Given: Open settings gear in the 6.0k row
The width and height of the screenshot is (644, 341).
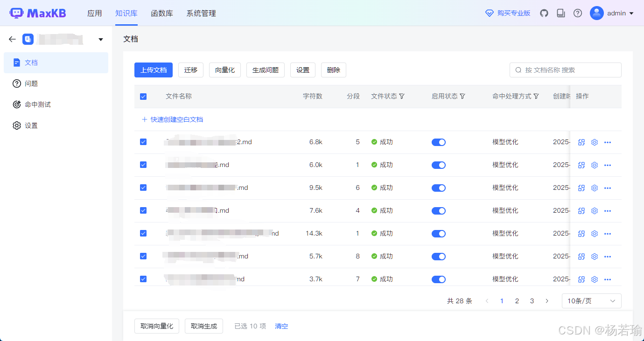Looking at the screenshot, I should pyautogui.click(x=595, y=165).
